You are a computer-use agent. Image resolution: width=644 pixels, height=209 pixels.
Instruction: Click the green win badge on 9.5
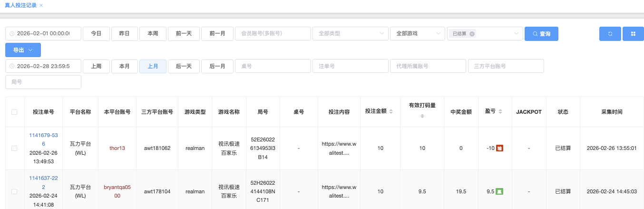[499, 191]
